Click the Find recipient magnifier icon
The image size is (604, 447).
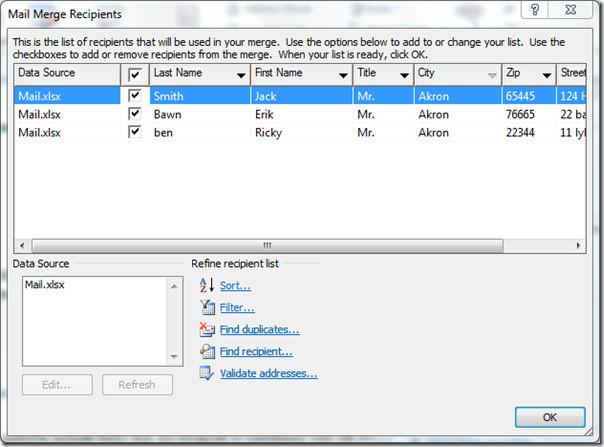pyautogui.click(x=207, y=351)
